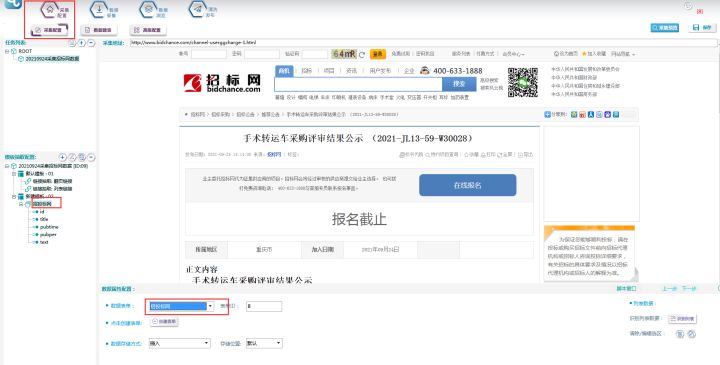
Task: Click the plus icon in template config header
Action: 63,157
